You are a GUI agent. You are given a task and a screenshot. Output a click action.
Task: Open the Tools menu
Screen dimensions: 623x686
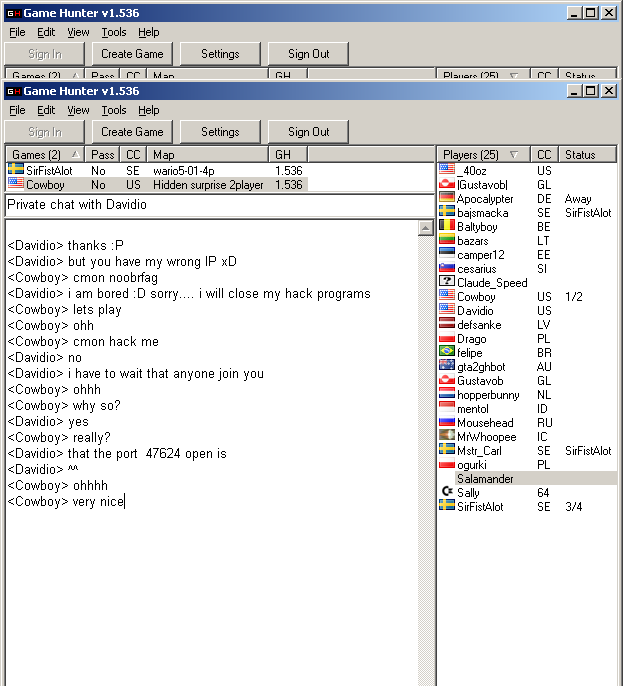point(114,110)
